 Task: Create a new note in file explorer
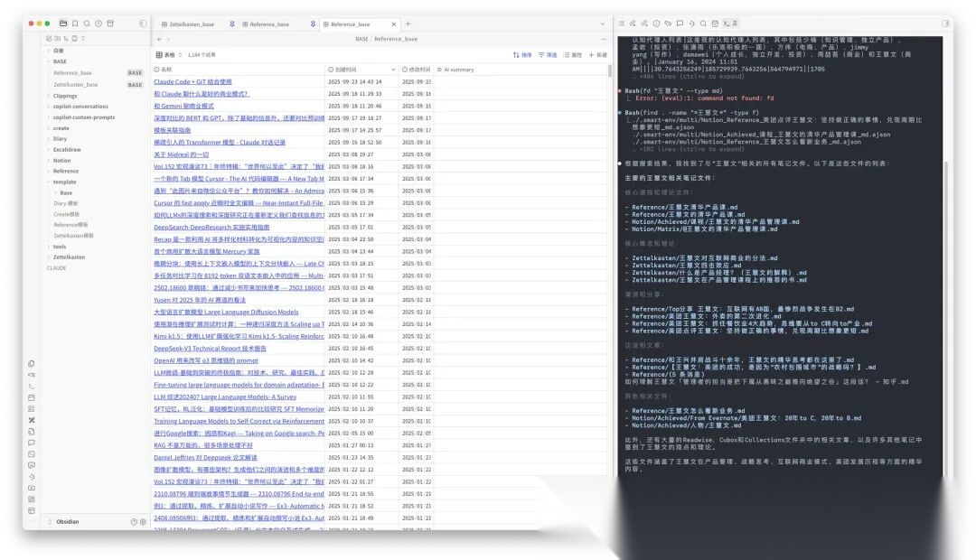pos(49,39)
